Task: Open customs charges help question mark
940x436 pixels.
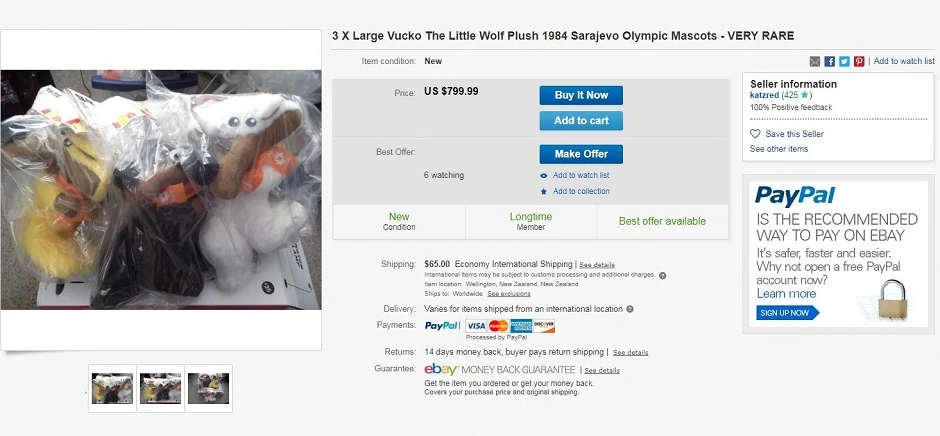Action: click(x=663, y=275)
